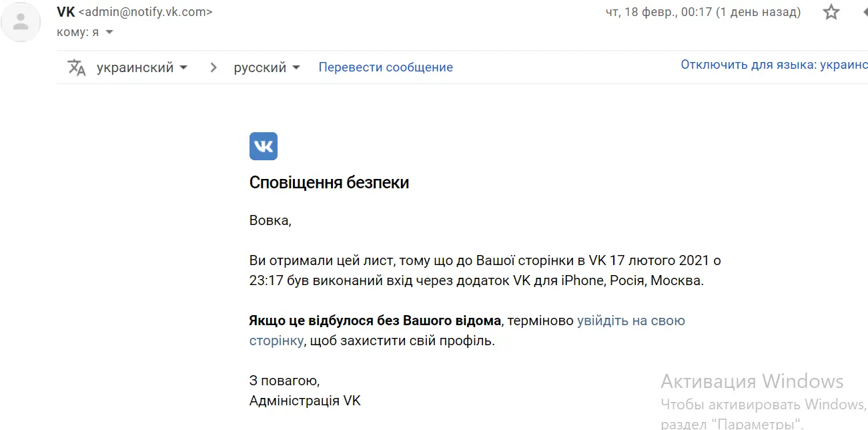Follow the "увійдіть на свою сторінку" link
Image resolution: width=868 pixels, height=430 pixels.
630,320
